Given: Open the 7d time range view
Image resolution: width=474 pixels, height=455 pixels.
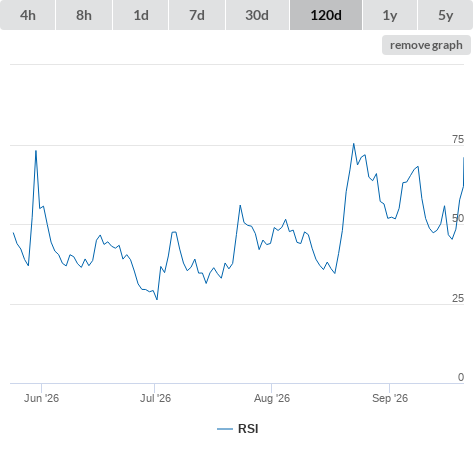Looking at the screenshot, I should [x=197, y=15].
